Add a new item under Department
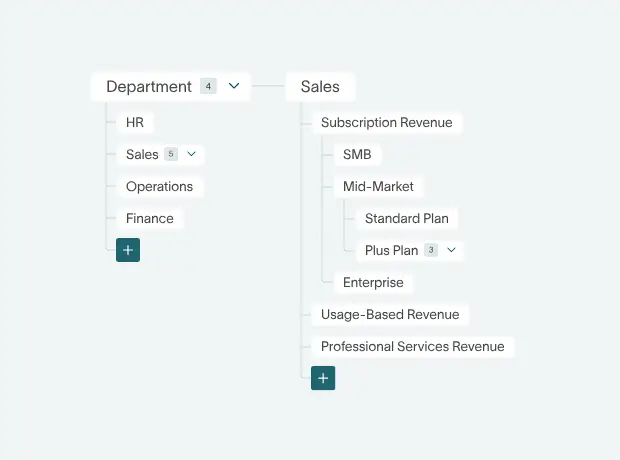Screen dimensions: 620x460 point(128,250)
